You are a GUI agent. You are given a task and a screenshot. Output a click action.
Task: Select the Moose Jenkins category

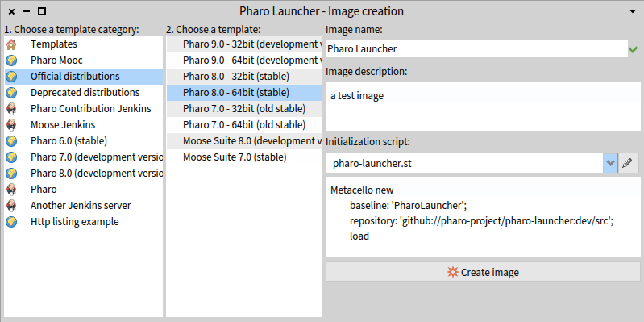[x=83, y=125]
